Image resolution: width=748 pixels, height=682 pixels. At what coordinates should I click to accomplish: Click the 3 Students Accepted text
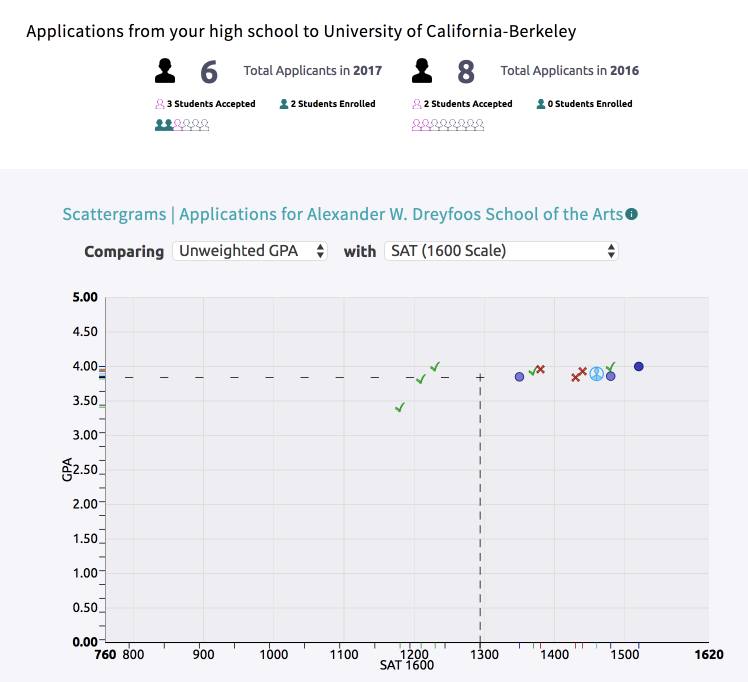[x=211, y=104]
